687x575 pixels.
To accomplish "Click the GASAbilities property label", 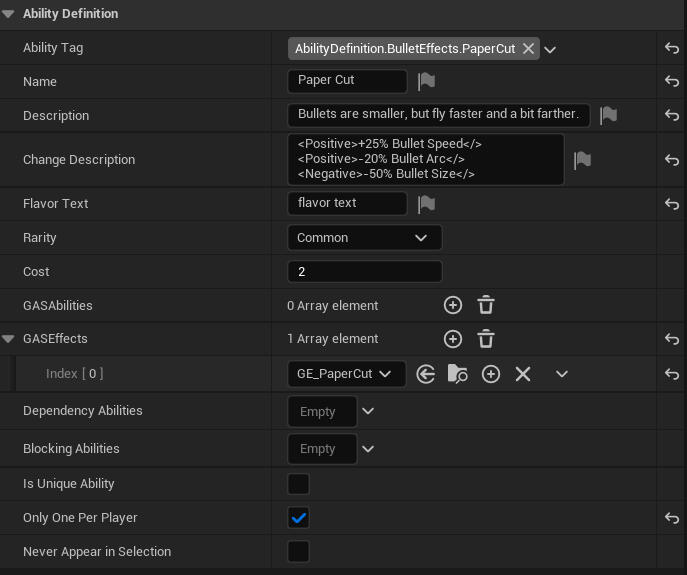I will coord(58,305).
